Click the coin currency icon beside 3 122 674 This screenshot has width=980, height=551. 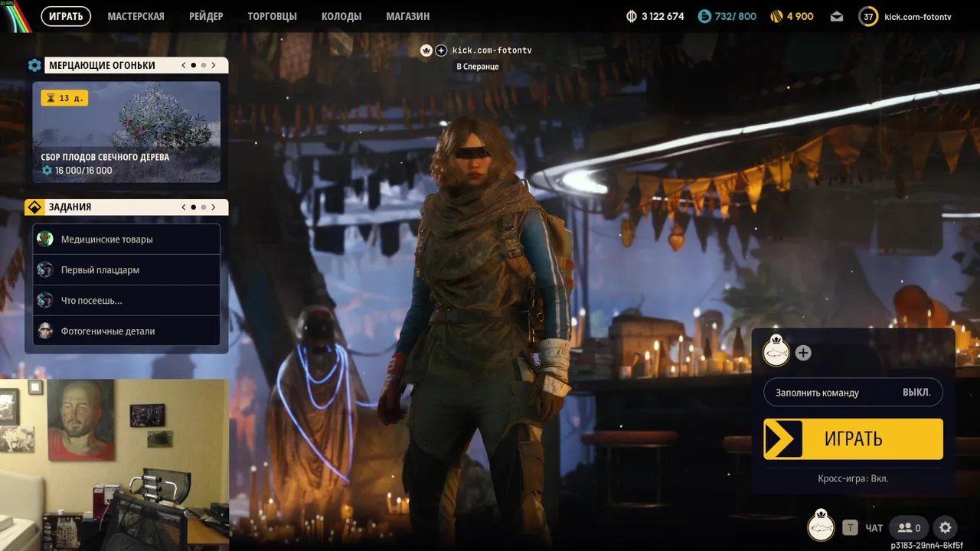point(632,16)
